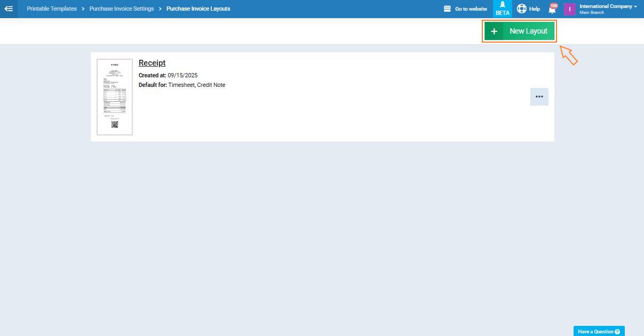Open the Go to website link
The image size is (644, 336).
point(471,9)
